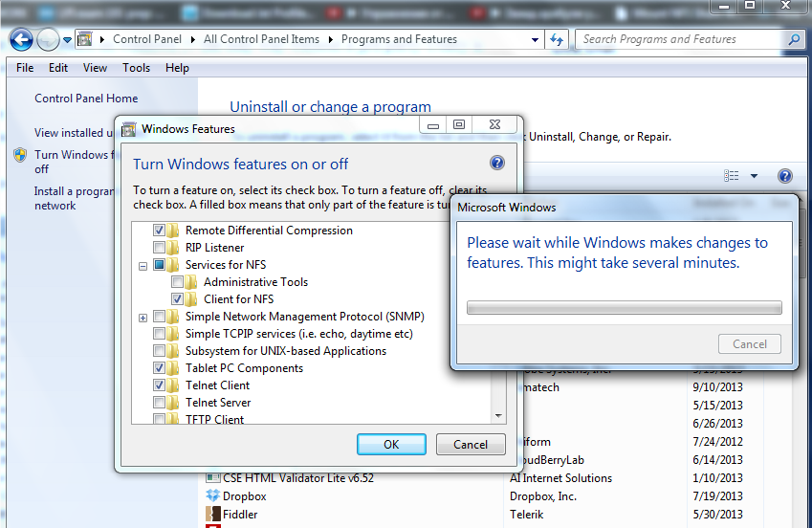Viewport: 812px width, 528px height.
Task: Uncheck Tablet PC Components checkbox
Action: [159, 368]
